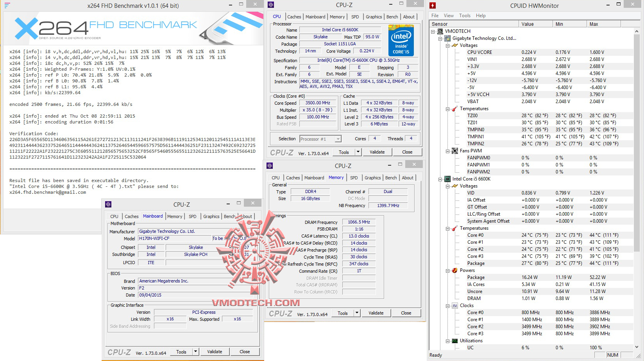Open the Tools menu in HWMonitor

[465, 16]
